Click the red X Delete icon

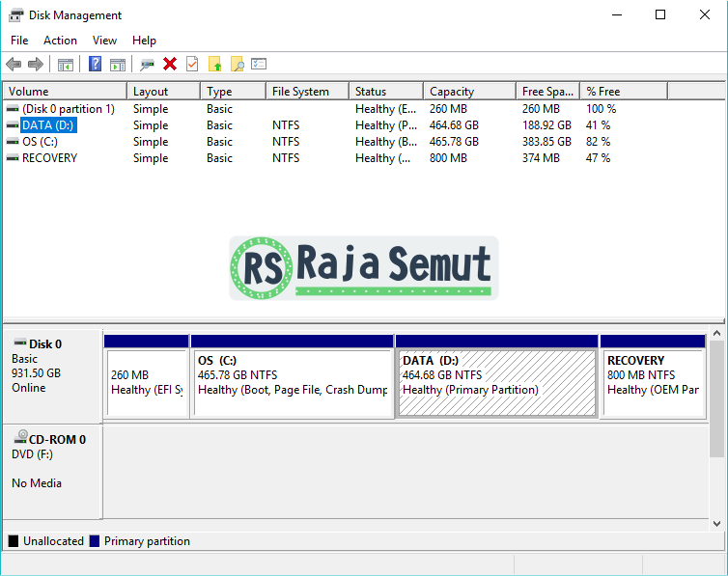click(170, 64)
